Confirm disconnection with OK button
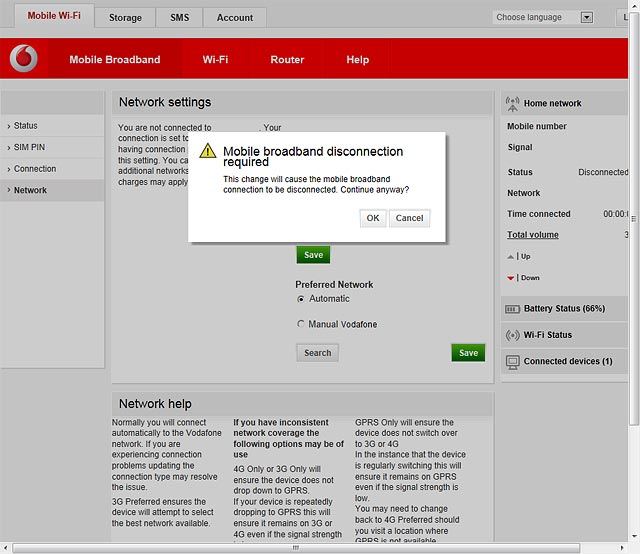640x554 pixels. point(373,218)
